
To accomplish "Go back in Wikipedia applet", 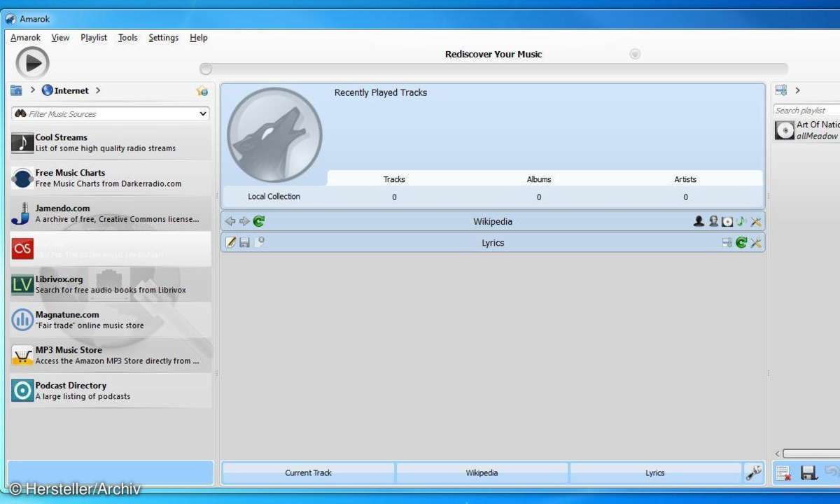I will tap(230, 222).
